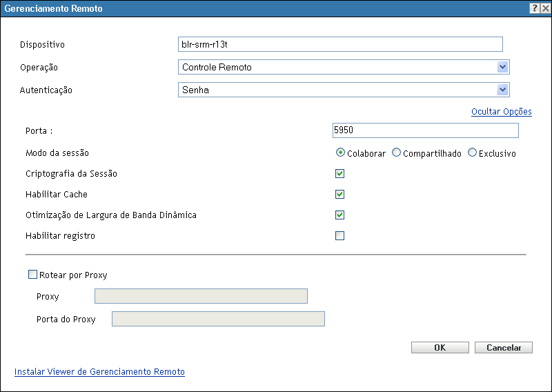Select the Compartilhado radio button

point(396,153)
